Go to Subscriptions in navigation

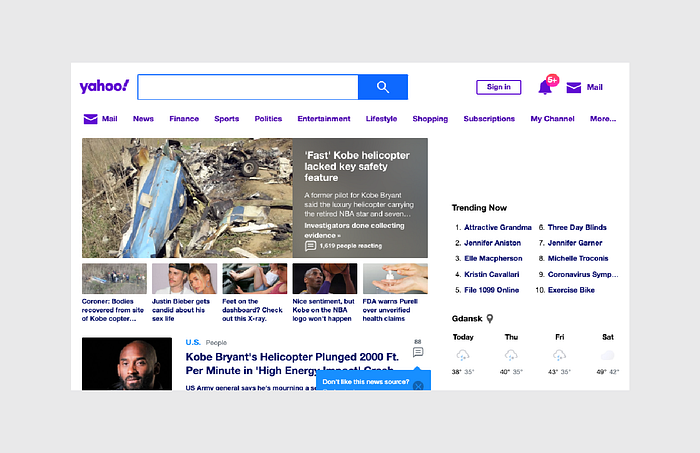point(489,119)
